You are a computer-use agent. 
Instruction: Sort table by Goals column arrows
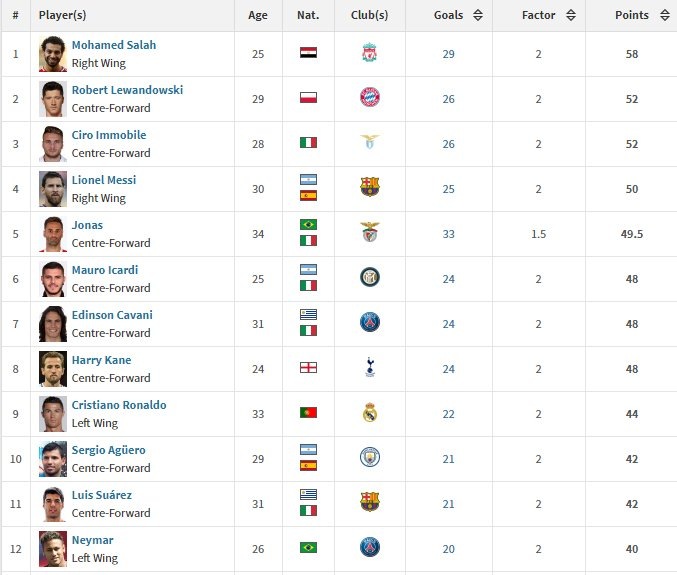[478, 15]
